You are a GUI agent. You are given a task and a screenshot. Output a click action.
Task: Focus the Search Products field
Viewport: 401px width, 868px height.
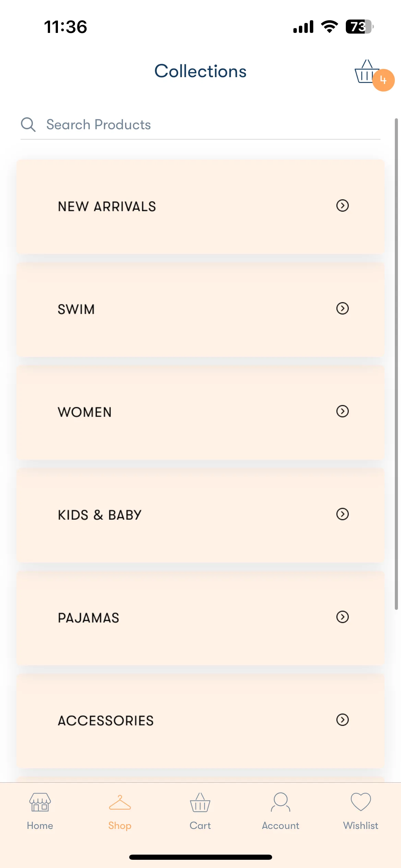[x=200, y=125]
